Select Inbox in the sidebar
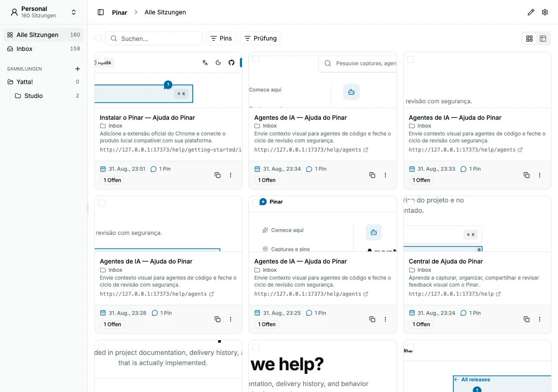 coord(44,49)
